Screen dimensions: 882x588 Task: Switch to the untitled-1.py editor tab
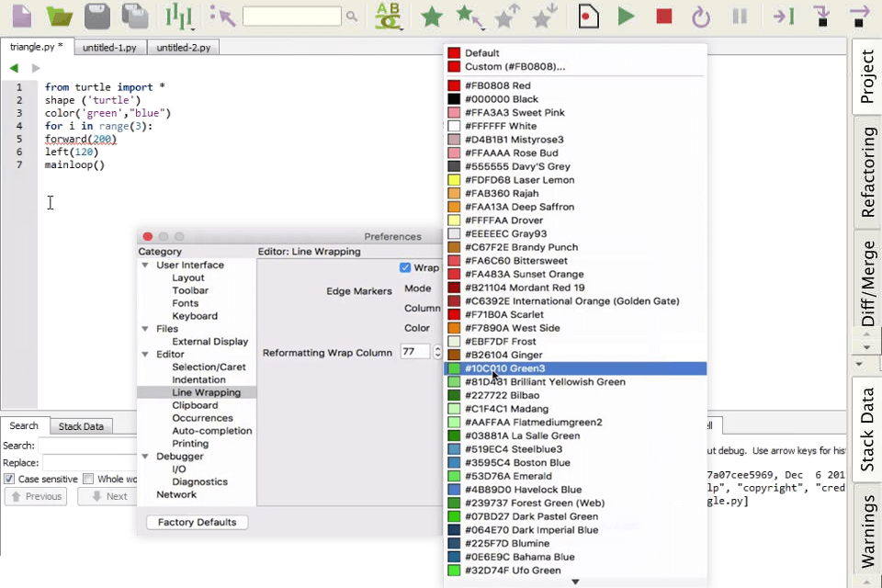pyautogui.click(x=110, y=47)
